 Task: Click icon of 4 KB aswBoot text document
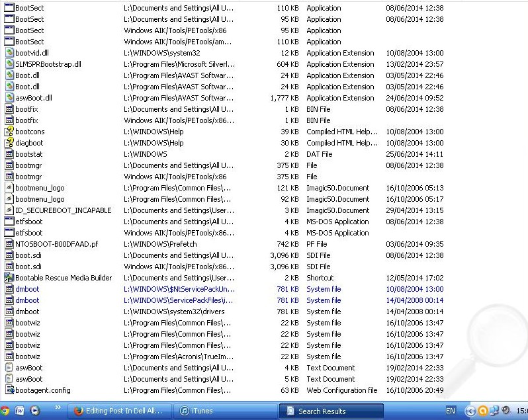click(9, 368)
